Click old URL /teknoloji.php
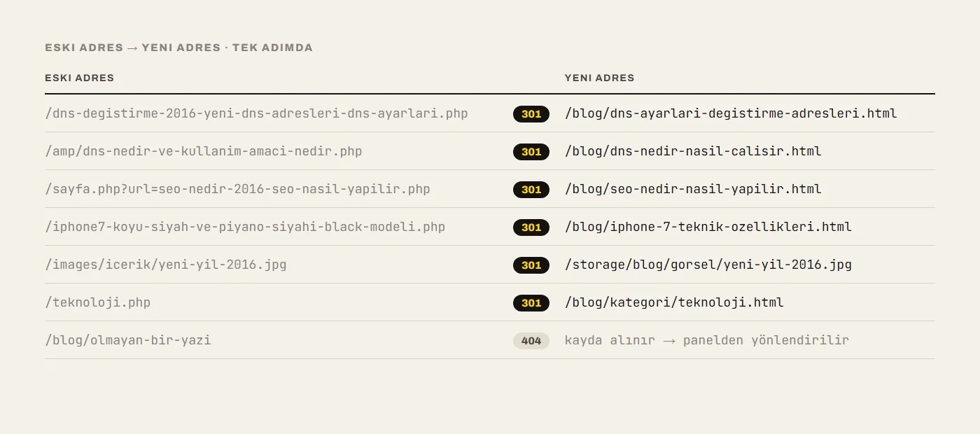 [98, 302]
